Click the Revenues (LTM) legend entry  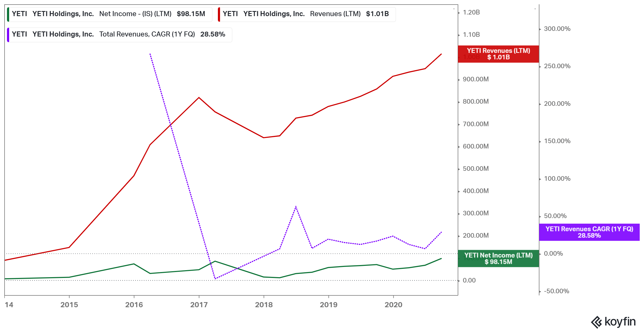click(x=307, y=14)
